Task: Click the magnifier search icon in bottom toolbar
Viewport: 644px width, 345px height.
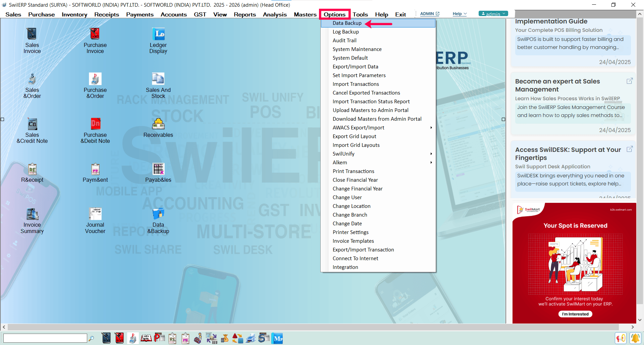Action: [x=91, y=338]
